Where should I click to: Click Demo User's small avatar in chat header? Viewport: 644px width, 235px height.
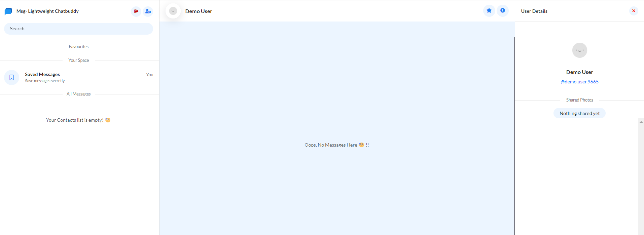(x=173, y=11)
